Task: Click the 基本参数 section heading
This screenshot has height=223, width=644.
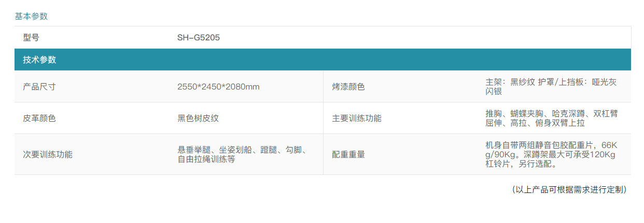Action: pyautogui.click(x=31, y=16)
